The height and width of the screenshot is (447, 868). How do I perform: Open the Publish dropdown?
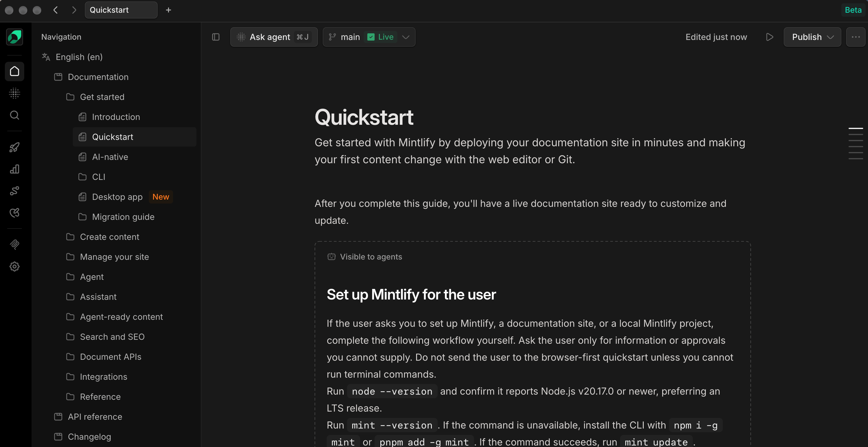[x=812, y=37]
